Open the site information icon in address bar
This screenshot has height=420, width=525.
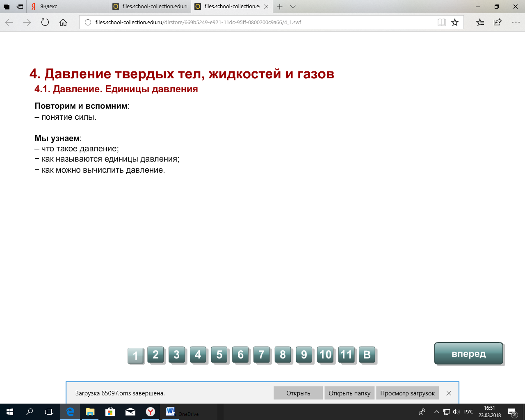pos(87,23)
